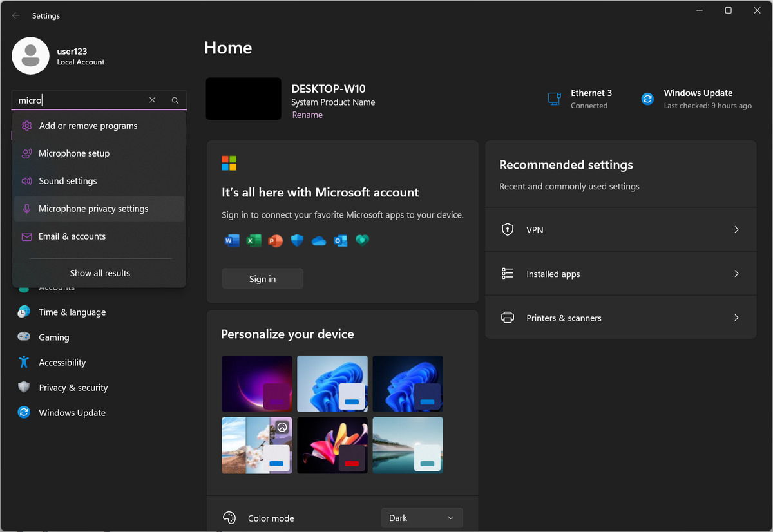Screen dimensions: 773x532
Task: Select the Add or remove programs result
Action: click(99, 126)
